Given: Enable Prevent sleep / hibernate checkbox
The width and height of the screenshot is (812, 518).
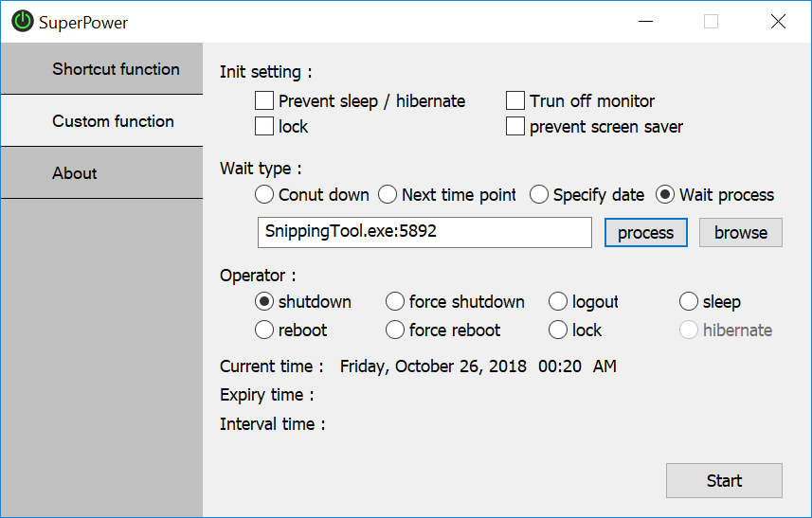Looking at the screenshot, I should [x=264, y=100].
